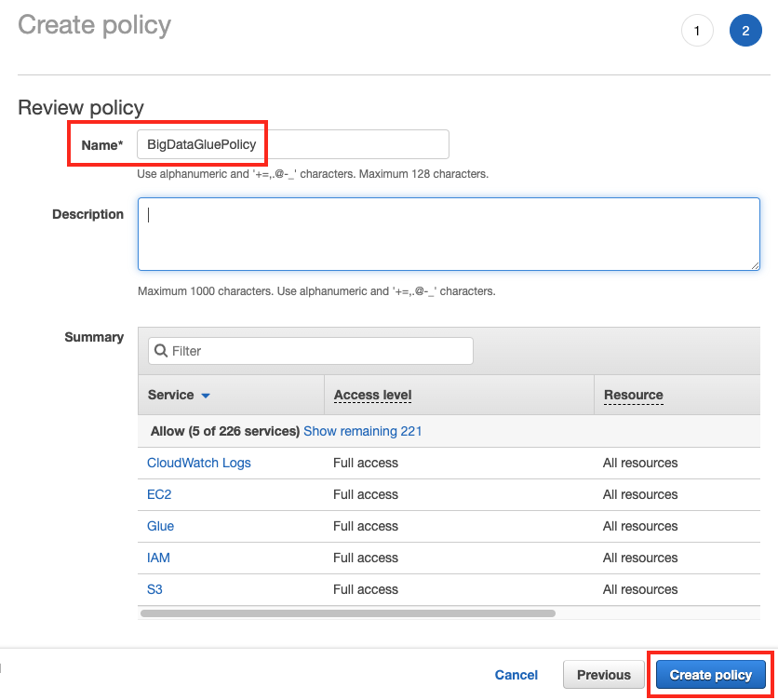Click the summary table horizontal scrollbar
This screenshot has width=778, height=700.
347,613
